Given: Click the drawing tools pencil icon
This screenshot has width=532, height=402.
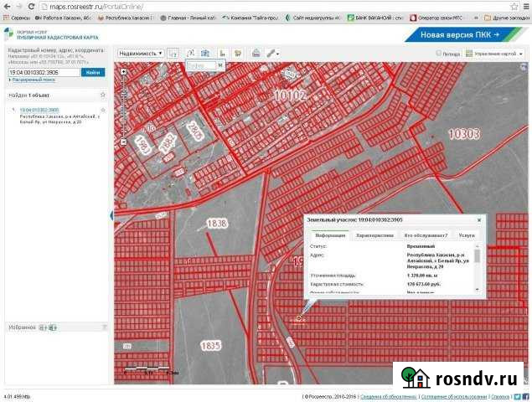Looking at the screenshot, I should 272,53.
